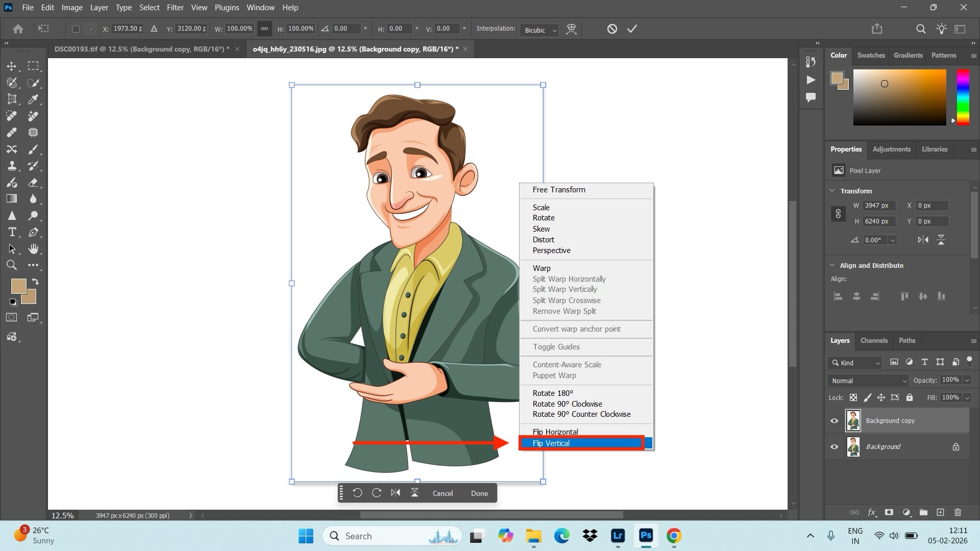Hide the Background copy layer
980x551 pixels.
pos(835,420)
